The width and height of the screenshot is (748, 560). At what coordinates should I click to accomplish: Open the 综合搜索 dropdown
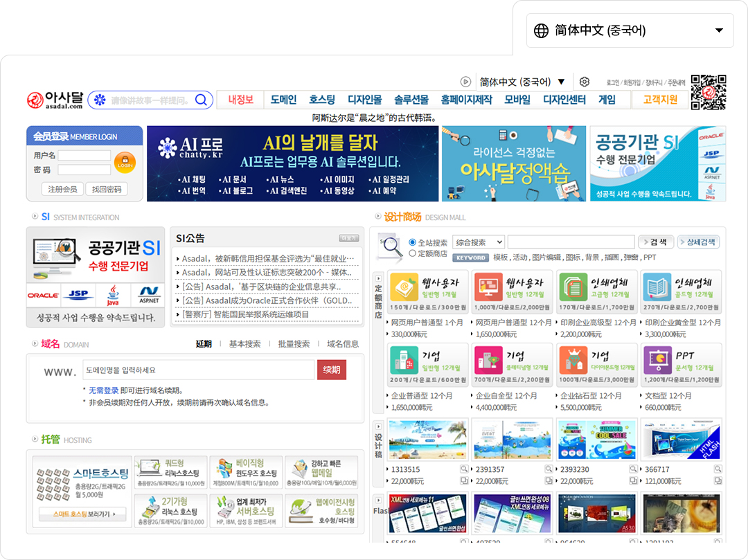pyautogui.click(x=478, y=242)
